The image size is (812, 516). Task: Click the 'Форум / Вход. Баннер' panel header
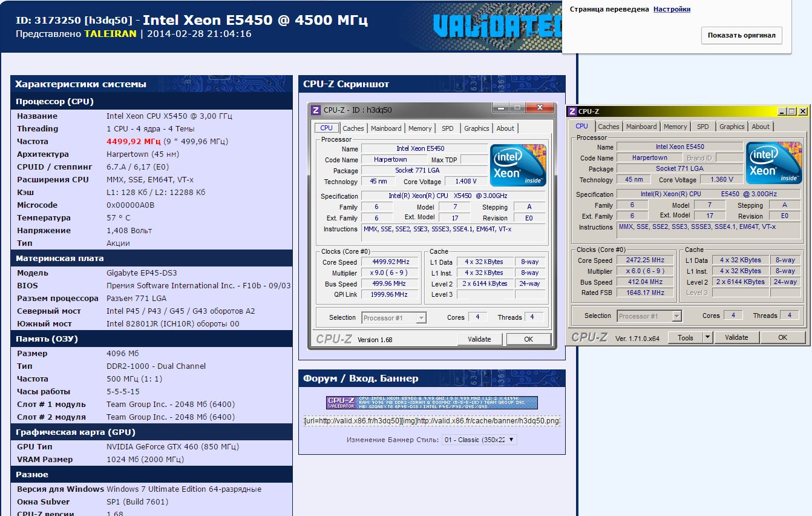pos(432,379)
